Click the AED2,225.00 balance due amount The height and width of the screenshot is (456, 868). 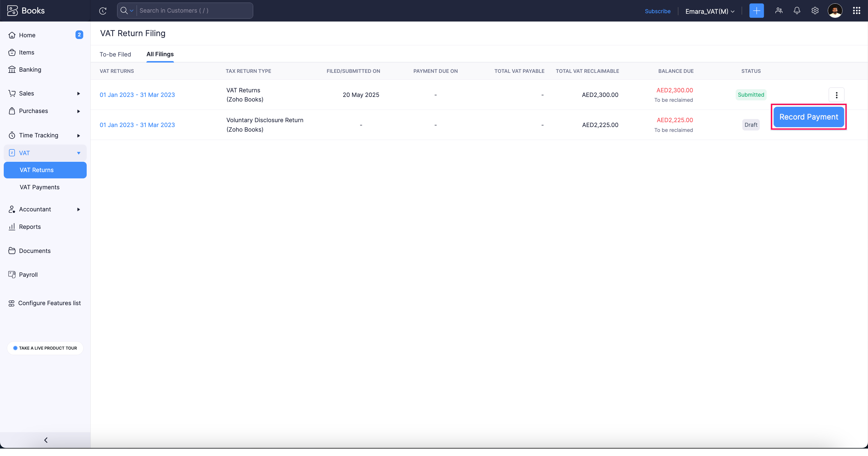pos(675,120)
